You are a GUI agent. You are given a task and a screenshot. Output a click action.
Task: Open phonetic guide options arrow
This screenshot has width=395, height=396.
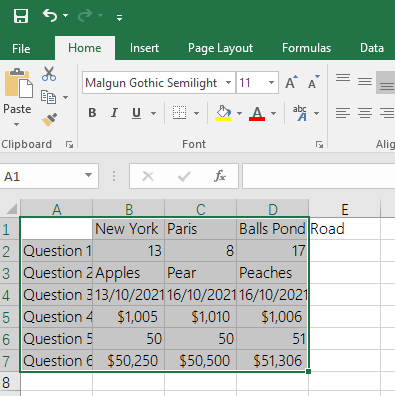tap(316, 113)
